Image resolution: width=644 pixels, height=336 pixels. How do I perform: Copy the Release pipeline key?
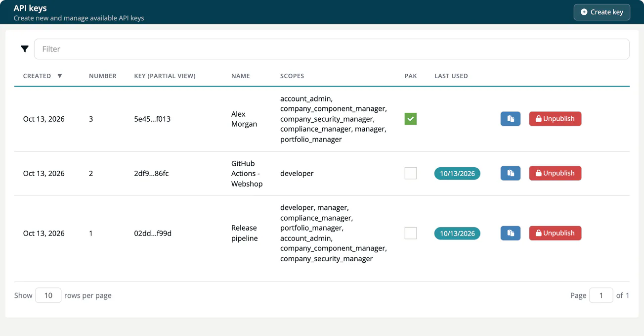[x=511, y=233]
